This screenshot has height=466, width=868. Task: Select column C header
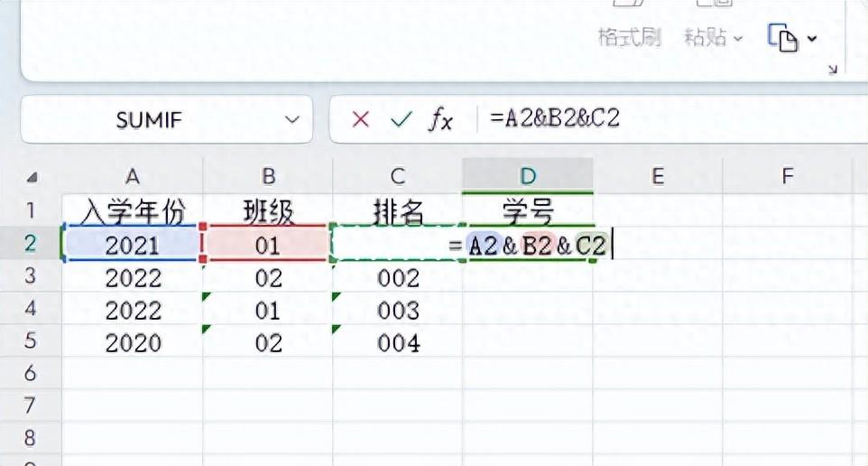click(398, 176)
